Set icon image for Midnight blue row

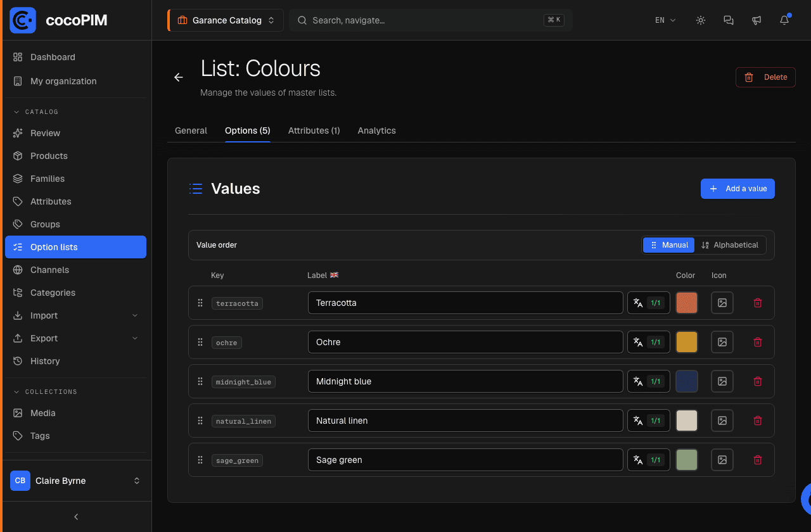[x=722, y=381]
